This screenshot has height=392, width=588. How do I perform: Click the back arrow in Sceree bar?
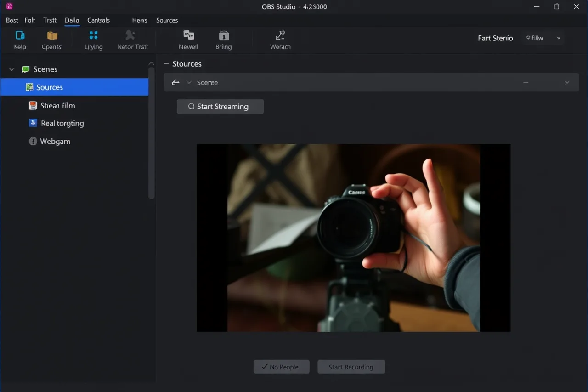(175, 83)
